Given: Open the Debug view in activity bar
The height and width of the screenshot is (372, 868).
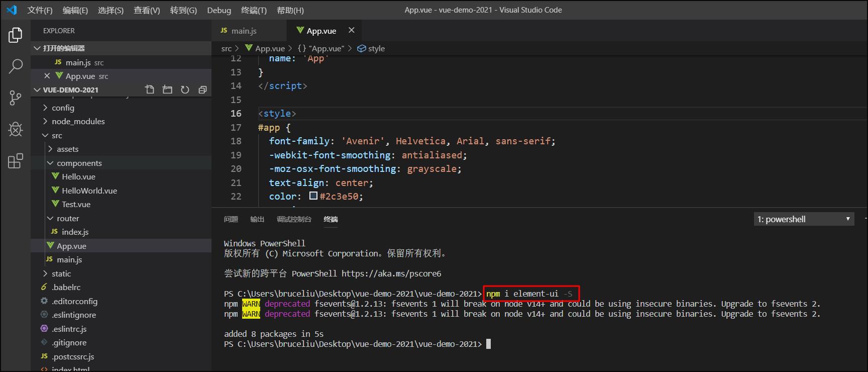Looking at the screenshot, I should [16, 130].
